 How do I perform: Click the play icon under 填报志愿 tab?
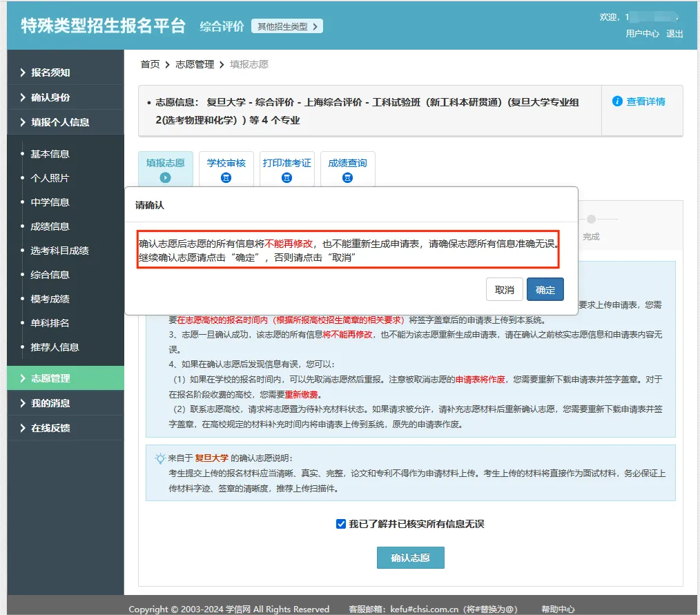click(165, 177)
